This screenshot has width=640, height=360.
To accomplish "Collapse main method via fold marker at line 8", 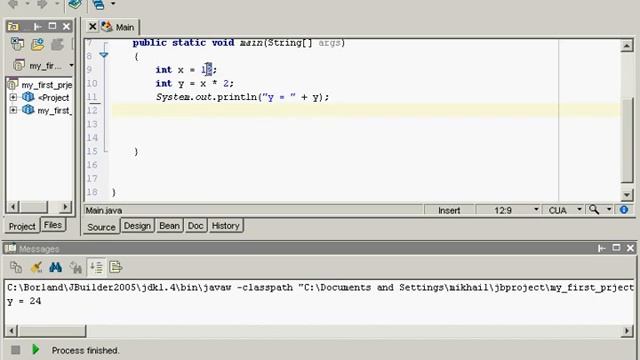I will (104, 55).
